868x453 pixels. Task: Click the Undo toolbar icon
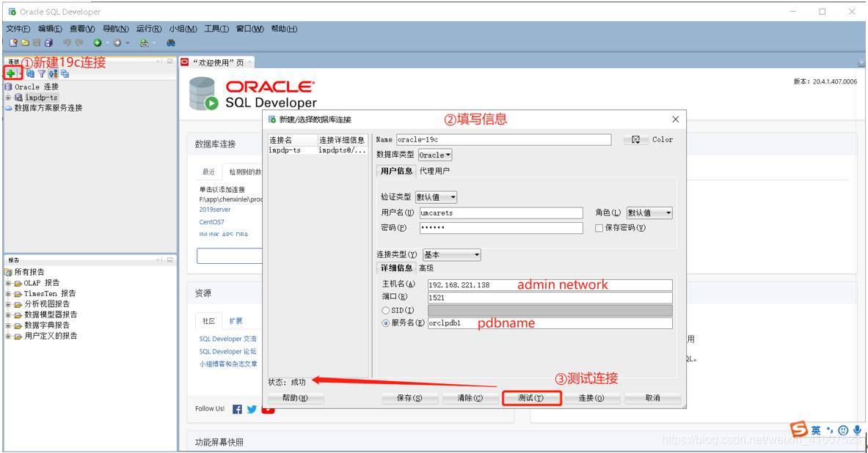coord(67,43)
